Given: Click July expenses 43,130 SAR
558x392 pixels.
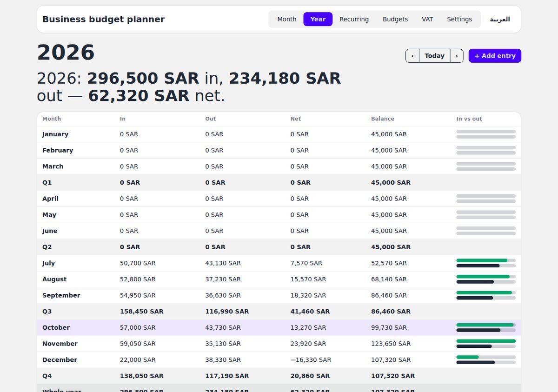Looking at the screenshot, I should pyautogui.click(x=223, y=263).
